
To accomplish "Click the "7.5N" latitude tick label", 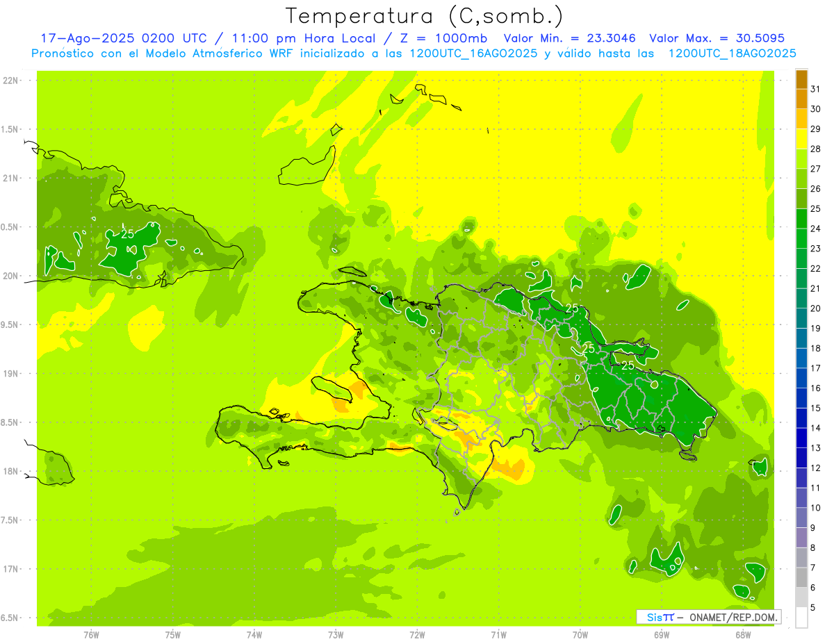I will coord(10,520).
